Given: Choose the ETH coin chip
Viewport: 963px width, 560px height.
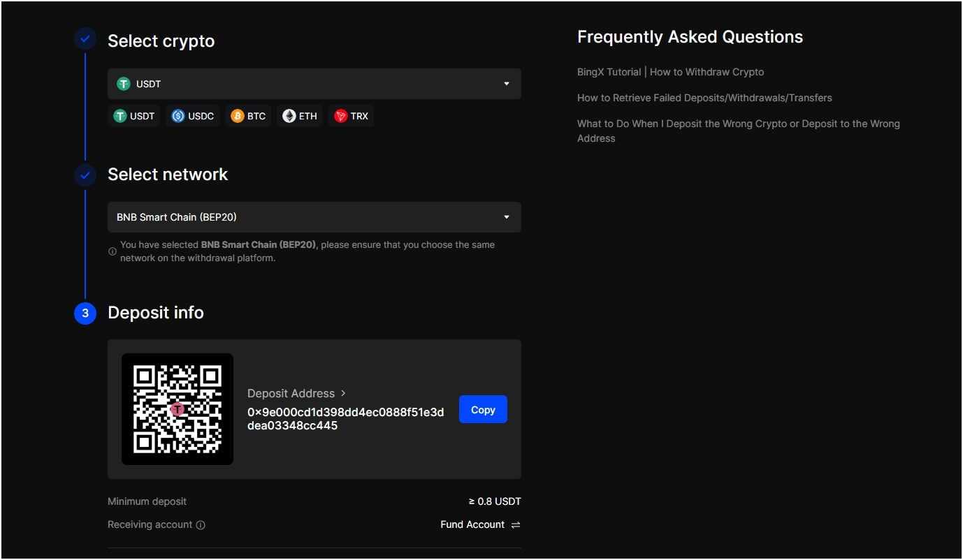Looking at the screenshot, I should pyautogui.click(x=300, y=116).
